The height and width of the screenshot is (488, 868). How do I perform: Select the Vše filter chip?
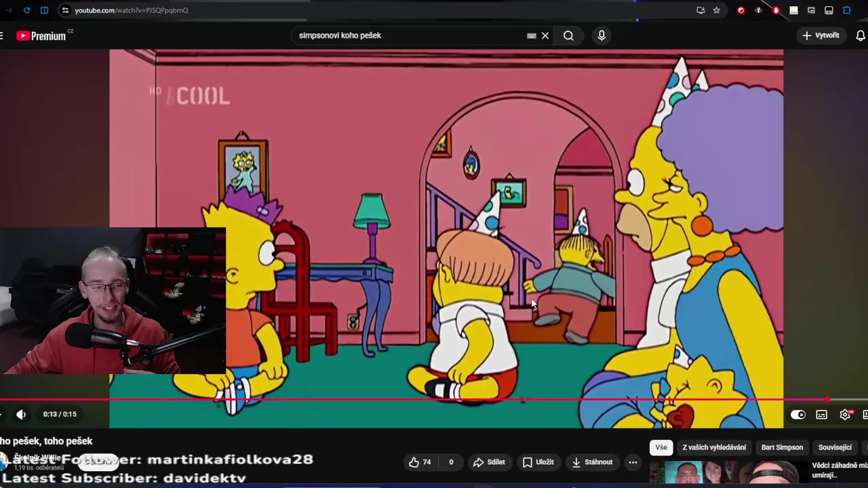[x=661, y=447]
